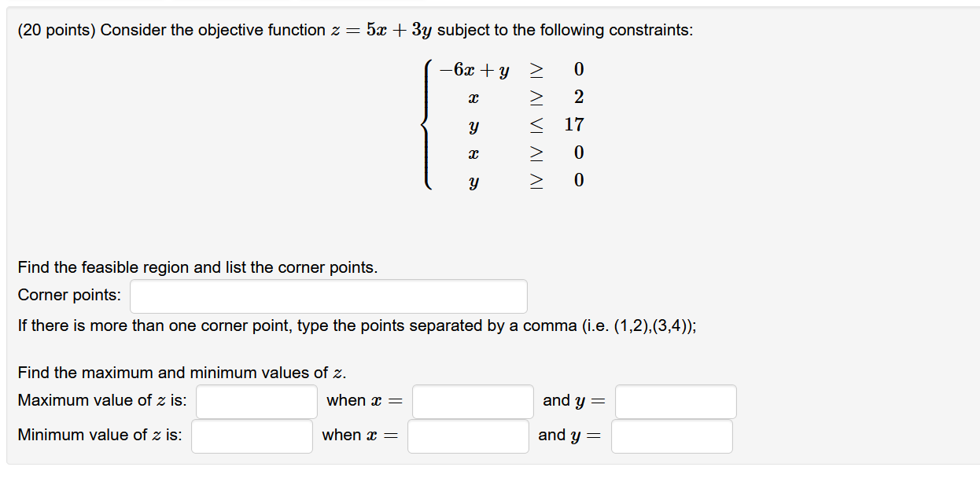Click the constraint x ≥ 0
980x489 pixels.
coord(525,153)
